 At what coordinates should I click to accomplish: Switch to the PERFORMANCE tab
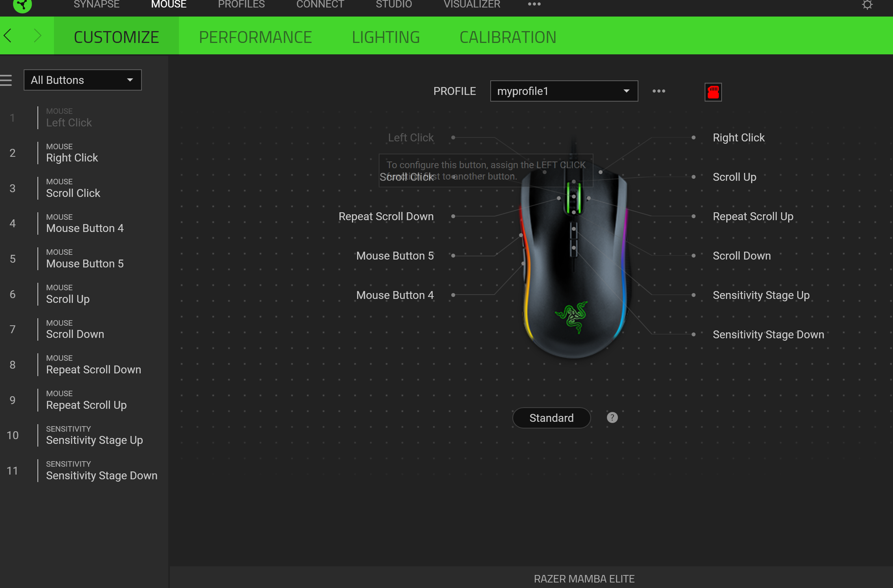pyautogui.click(x=255, y=37)
